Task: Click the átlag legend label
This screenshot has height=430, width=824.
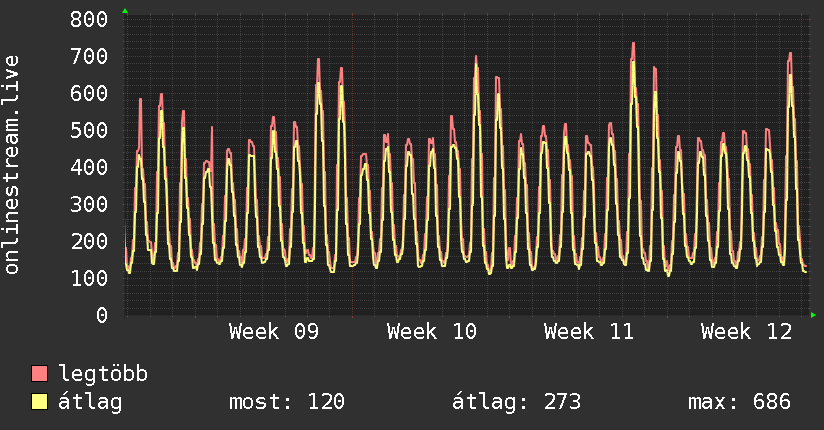Action: [90, 402]
